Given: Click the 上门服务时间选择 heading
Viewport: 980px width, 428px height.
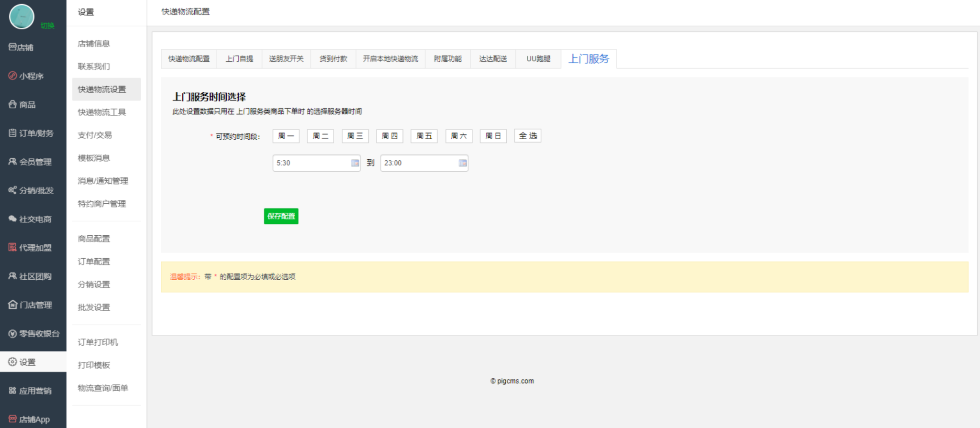Looking at the screenshot, I should tap(209, 97).
